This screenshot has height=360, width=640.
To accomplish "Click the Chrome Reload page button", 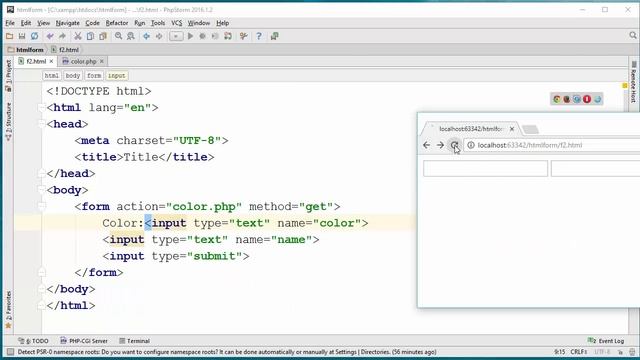I will click(x=454, y=145).
